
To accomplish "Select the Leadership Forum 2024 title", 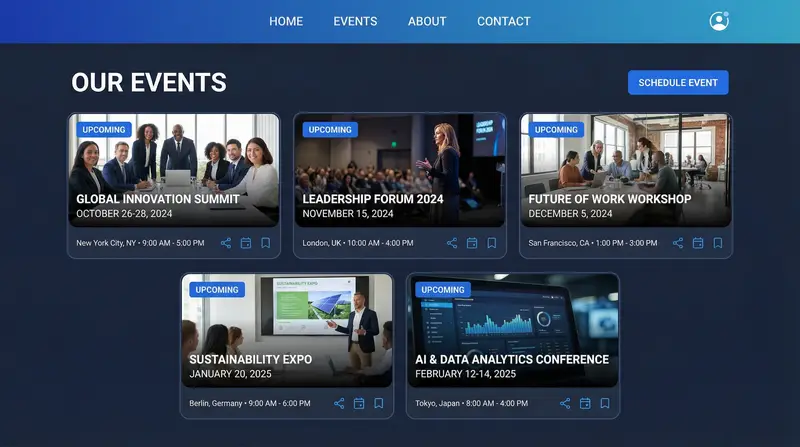I will [373, 199].
